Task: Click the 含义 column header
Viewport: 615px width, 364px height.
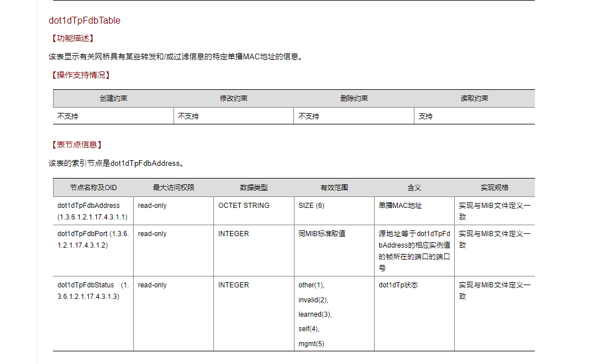Action: [x=414, y=188]
